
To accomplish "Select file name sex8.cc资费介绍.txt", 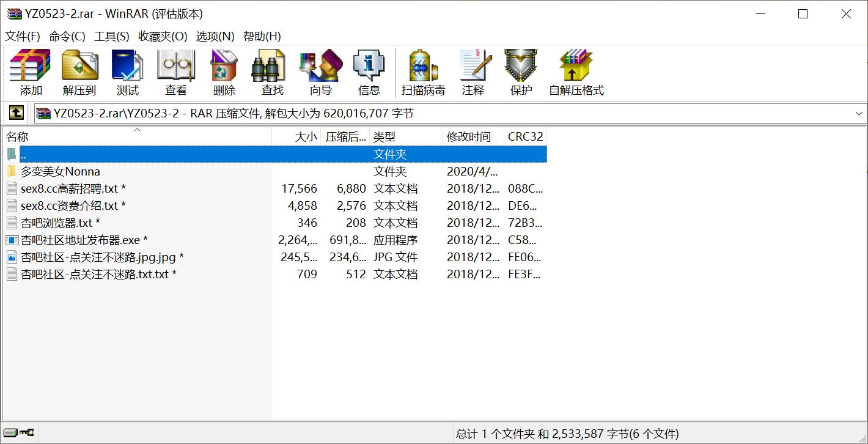I will (x=73, y=205).
